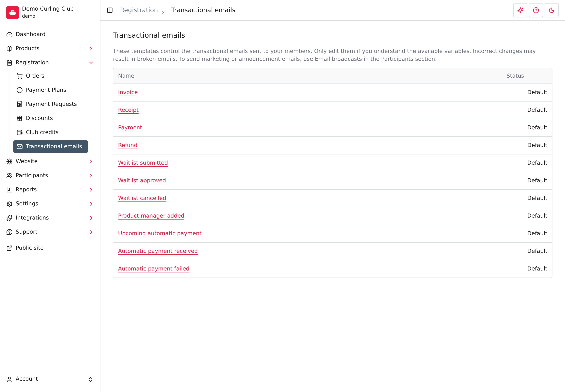The width and height of the screenshot is (565, 392).
Task: Click the Name column header
Action: click(126, 76)
